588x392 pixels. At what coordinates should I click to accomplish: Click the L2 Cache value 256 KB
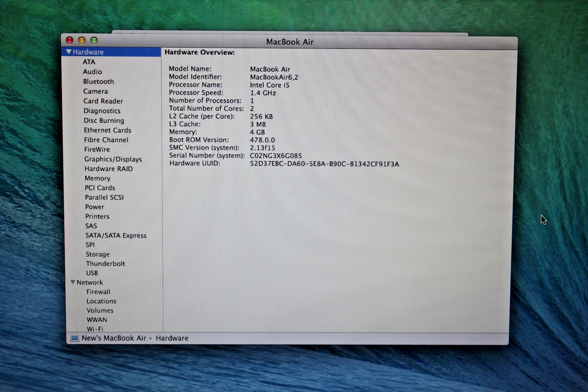[262, 117]
